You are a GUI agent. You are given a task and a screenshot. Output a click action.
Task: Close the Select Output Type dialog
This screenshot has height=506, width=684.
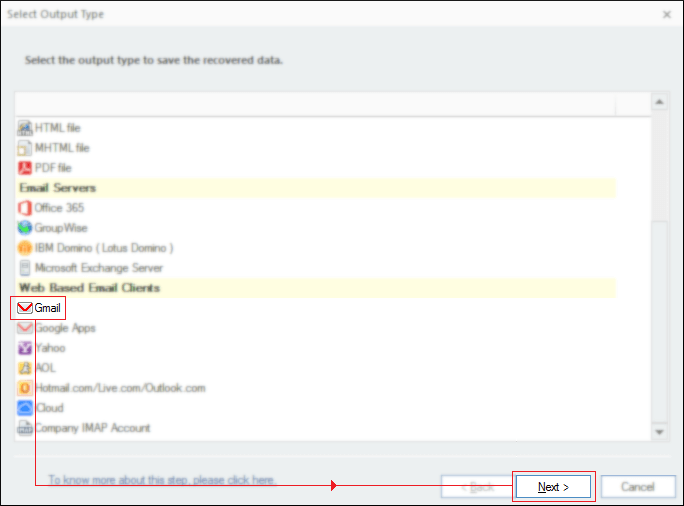[x=667, y=14]
